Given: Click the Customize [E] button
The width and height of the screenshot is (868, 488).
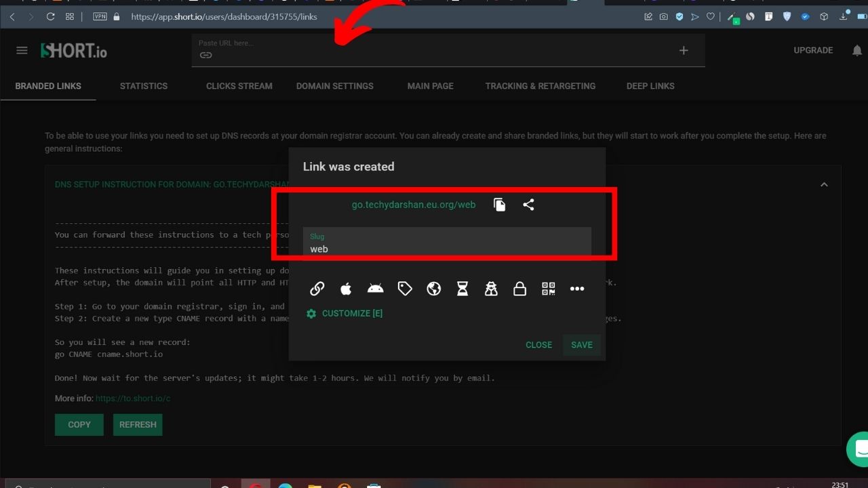Looking at the screenshot, I should pyautogui.click(x=344, y=314).
